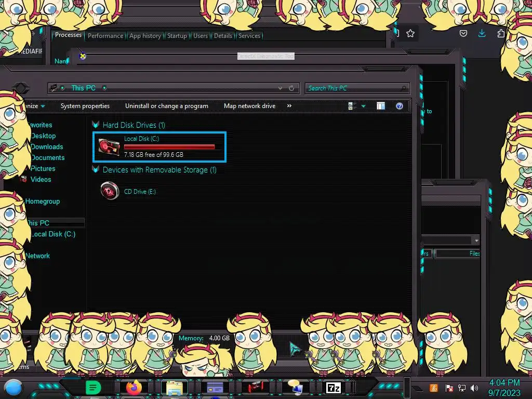
Task: Click the breadcrumb arrow after This PC
Action: [x=104, y=88]
